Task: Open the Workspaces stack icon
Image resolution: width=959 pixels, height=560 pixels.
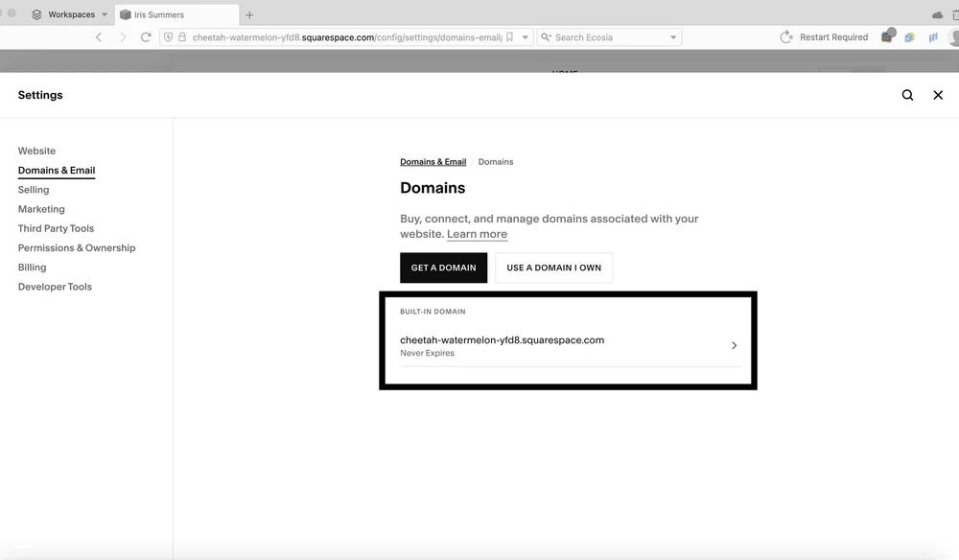Action: (36, 14)
